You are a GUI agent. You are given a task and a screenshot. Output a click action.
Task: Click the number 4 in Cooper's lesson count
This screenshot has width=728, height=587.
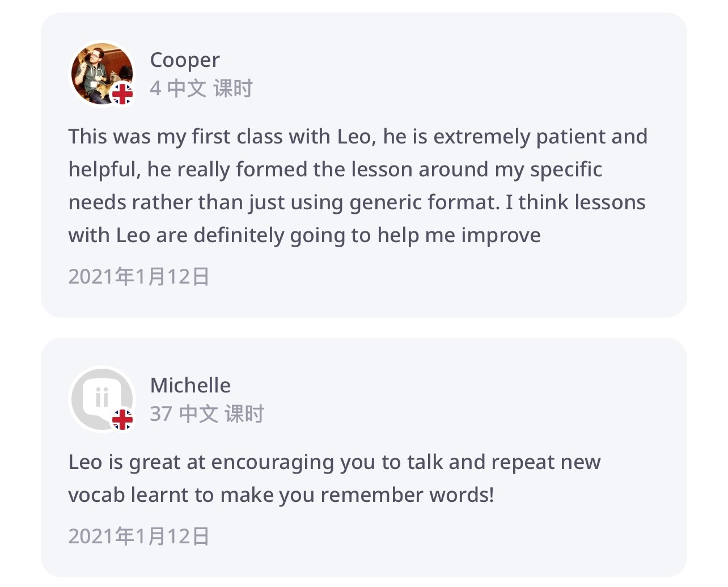(x=155, y=88)
